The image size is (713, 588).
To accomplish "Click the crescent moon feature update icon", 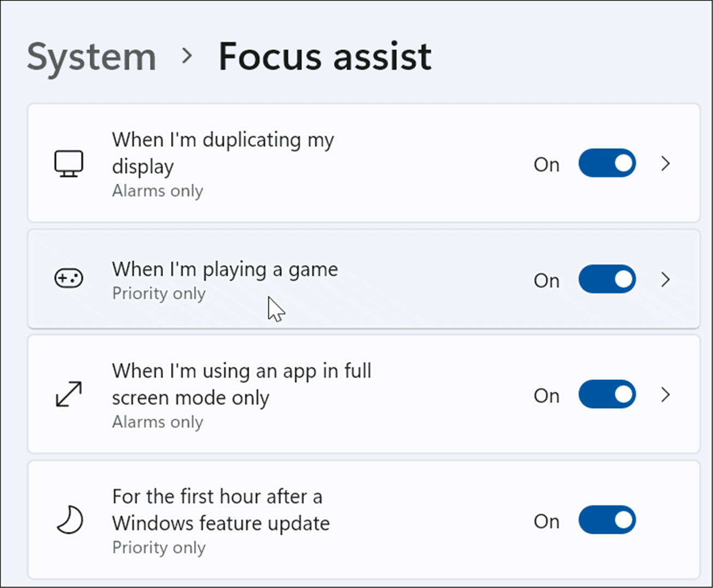I will 69,521.
